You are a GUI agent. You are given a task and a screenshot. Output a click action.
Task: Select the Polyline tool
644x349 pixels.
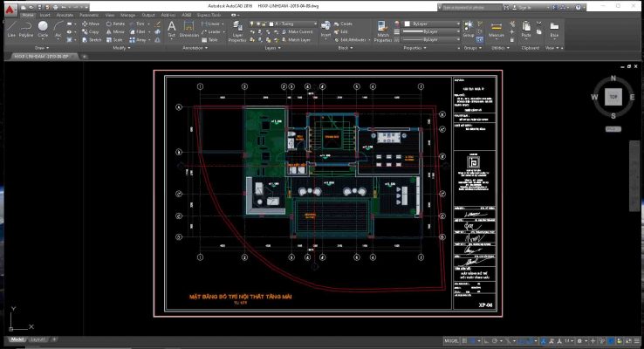click(x=26, y=30)
